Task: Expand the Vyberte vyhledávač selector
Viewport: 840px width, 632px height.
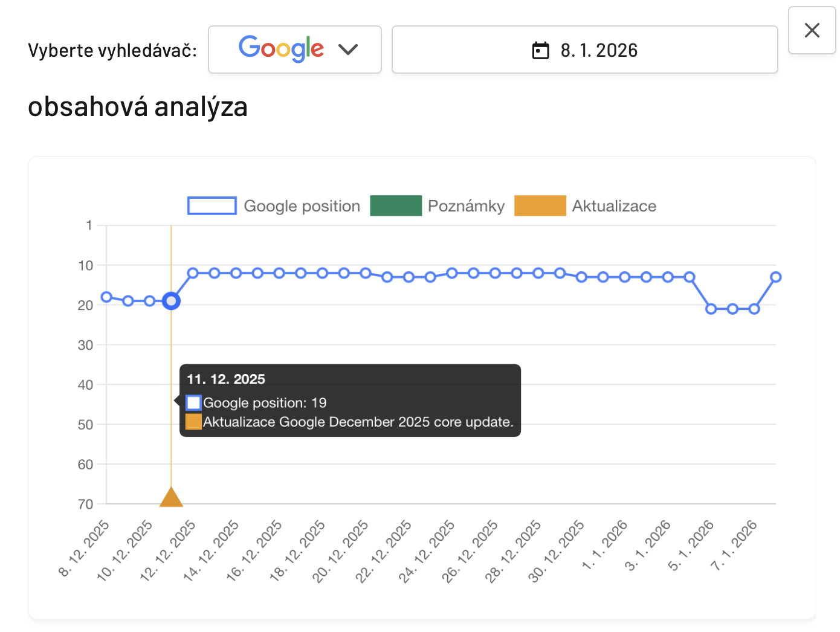Action: click(294, 50)
